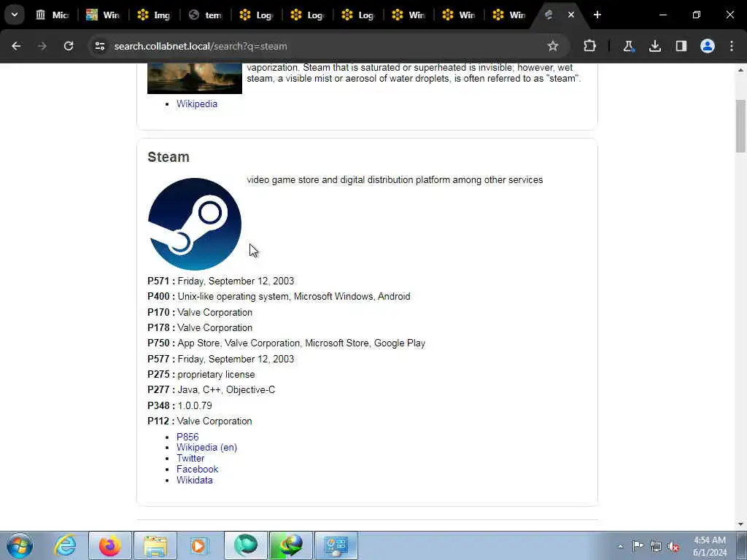Click the scrollbar down arrow
The image size is (747, 560).
click(x=740, y=524)
